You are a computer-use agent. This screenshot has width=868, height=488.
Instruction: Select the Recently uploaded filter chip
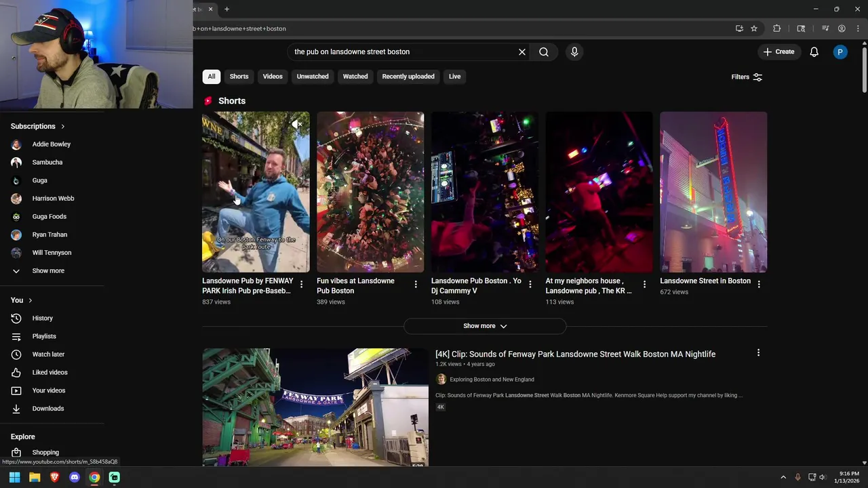tap(408, 77)
